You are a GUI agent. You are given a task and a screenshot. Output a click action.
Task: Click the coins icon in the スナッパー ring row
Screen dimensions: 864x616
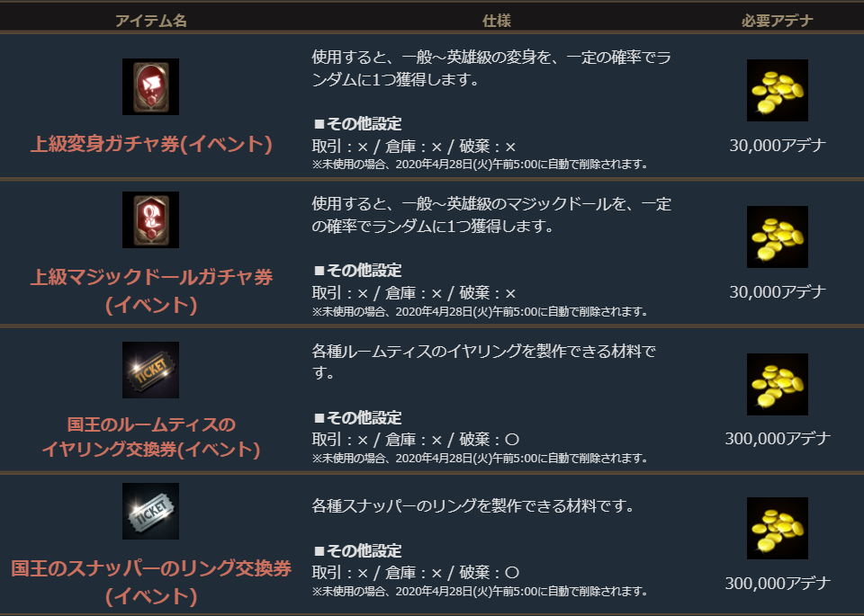(x=778, y=529)
